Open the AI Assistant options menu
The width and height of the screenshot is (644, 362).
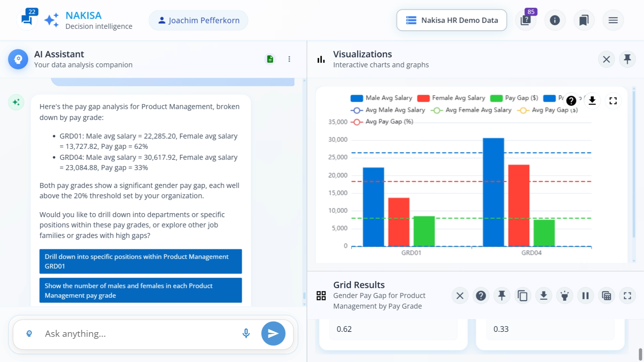[289, 59]
